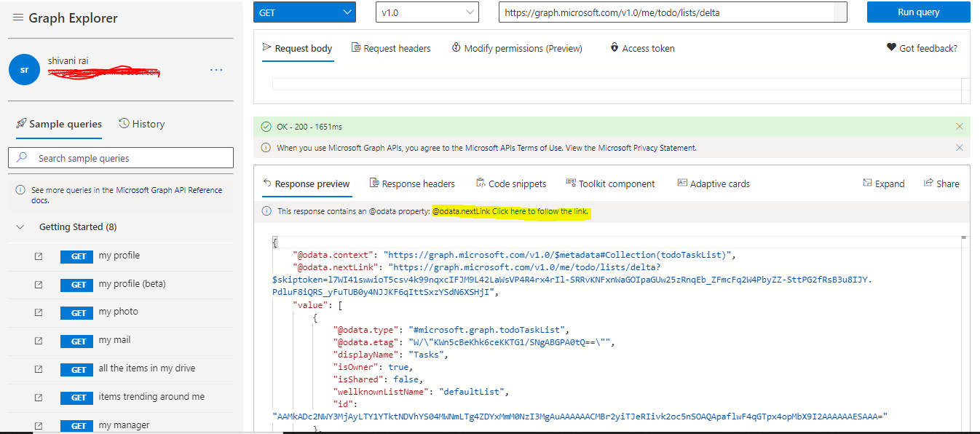Click Run query
Image resolution: width=980 pixels, height=434 pixels.
coord(918,12)
